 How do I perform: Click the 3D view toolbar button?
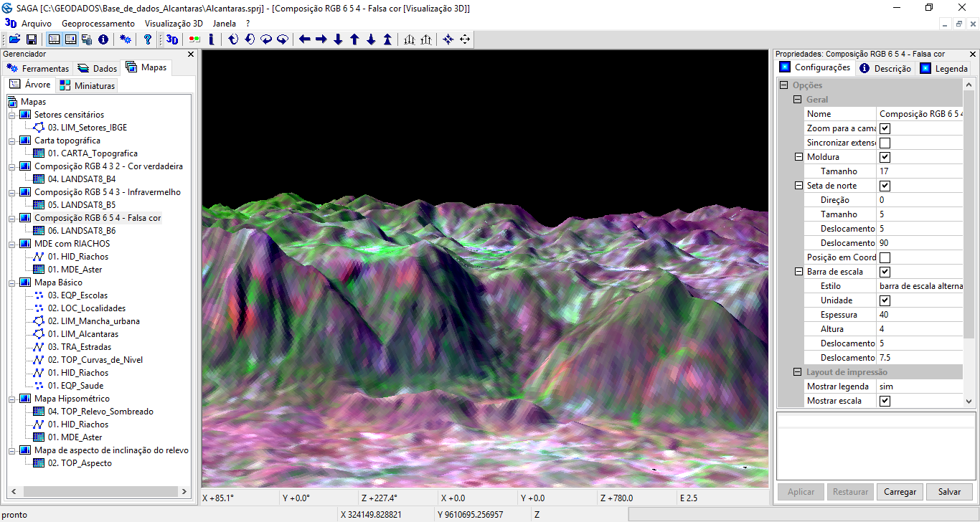(x=172, y=39)
